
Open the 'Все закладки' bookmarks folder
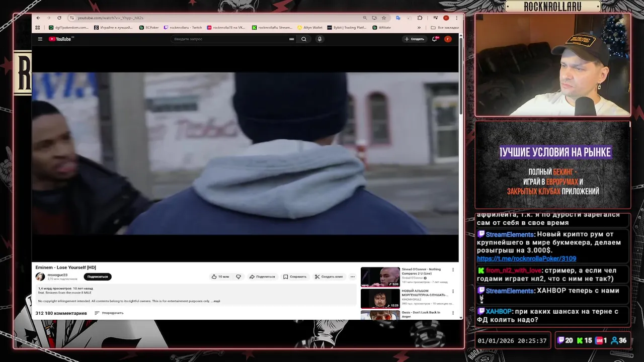(x=445, y=28)
